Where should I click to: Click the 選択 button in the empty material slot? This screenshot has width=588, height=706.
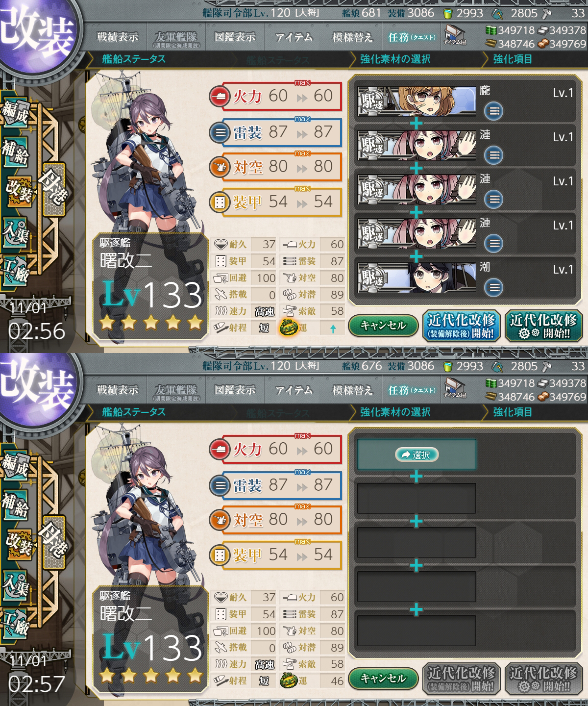pyautogui.click(x=416, y=454)
